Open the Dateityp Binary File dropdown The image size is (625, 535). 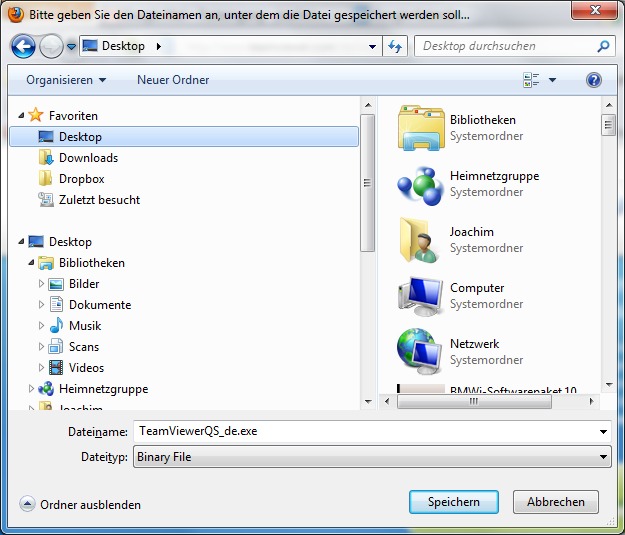click(372, 457)
